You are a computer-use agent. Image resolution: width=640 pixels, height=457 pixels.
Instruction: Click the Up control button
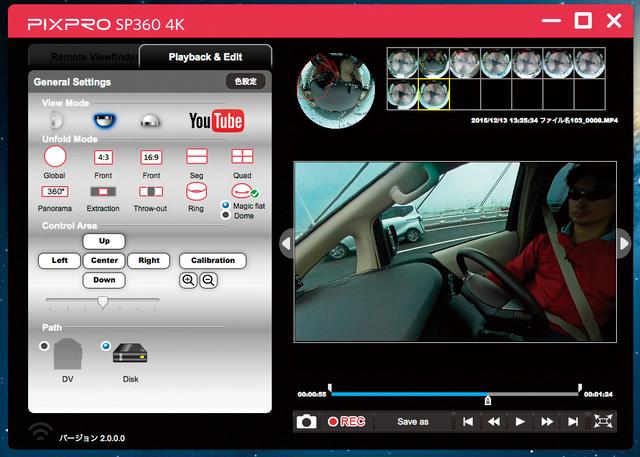pos(104,241)
